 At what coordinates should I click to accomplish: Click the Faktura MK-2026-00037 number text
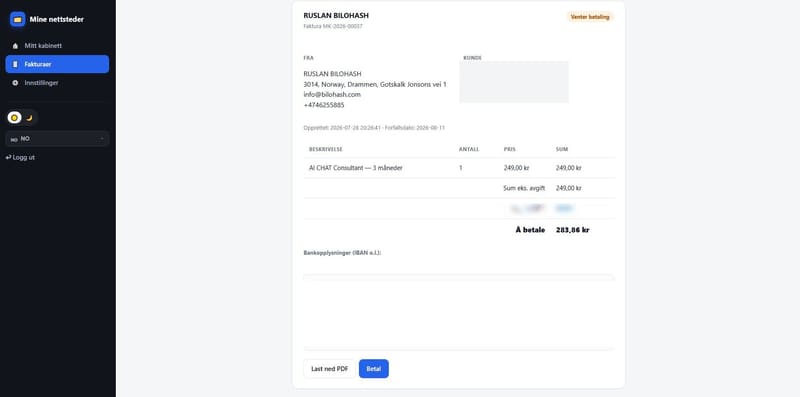[x=333, y=26]
